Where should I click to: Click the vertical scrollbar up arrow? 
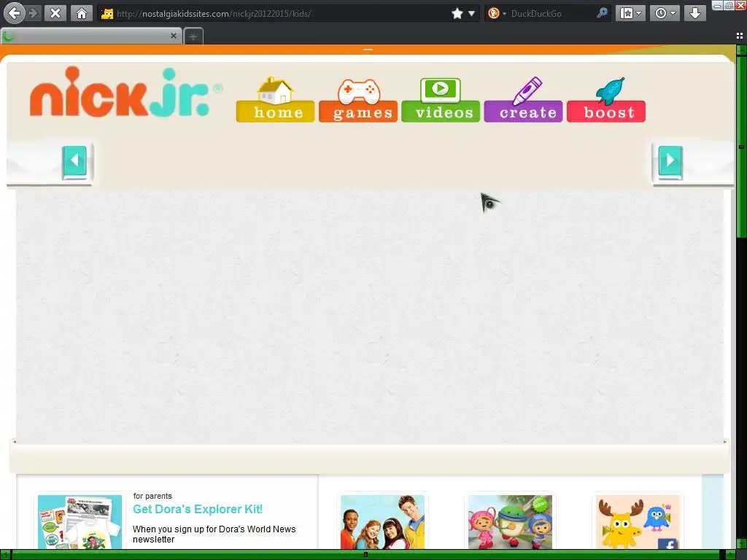tap(742, 50)
